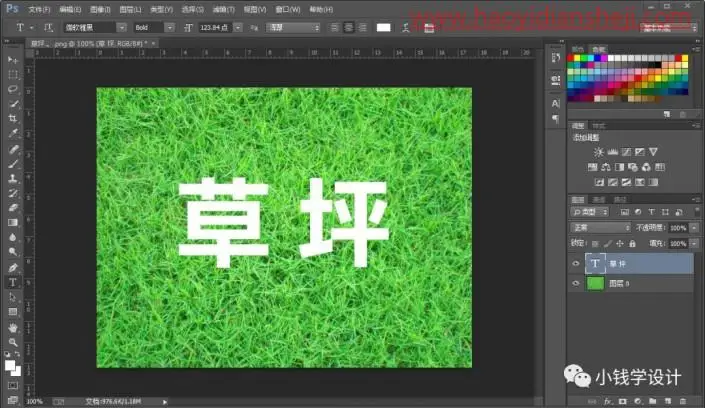This screenshot has height=408, width=705.
Task: Open the layer filter type dropdown
Action: click(590, 212)
